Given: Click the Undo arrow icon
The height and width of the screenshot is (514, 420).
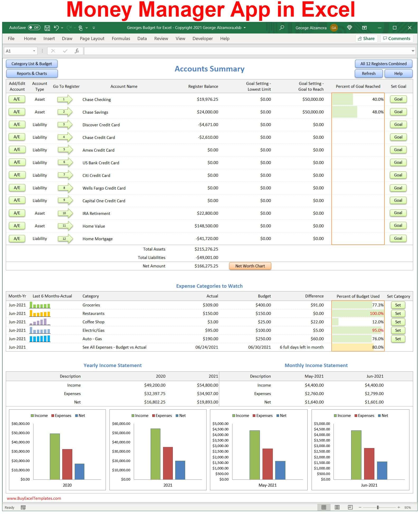Looking at the screenshot, I should 56,28.
